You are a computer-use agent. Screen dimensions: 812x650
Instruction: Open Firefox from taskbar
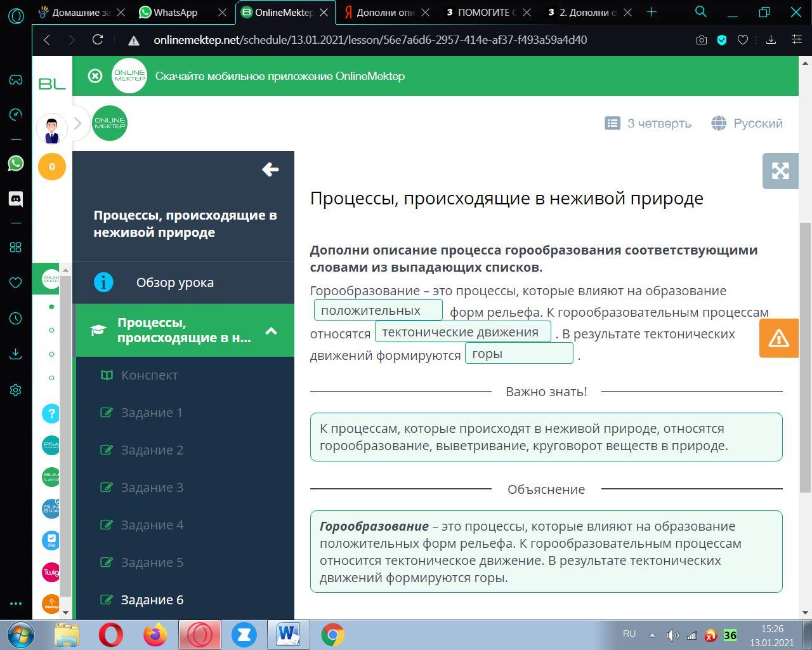coord(155,635)
